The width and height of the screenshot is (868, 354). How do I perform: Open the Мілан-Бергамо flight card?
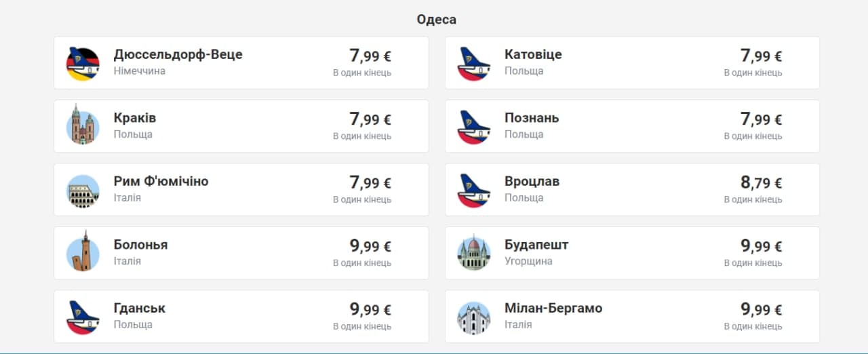click(x=632, y=317)
